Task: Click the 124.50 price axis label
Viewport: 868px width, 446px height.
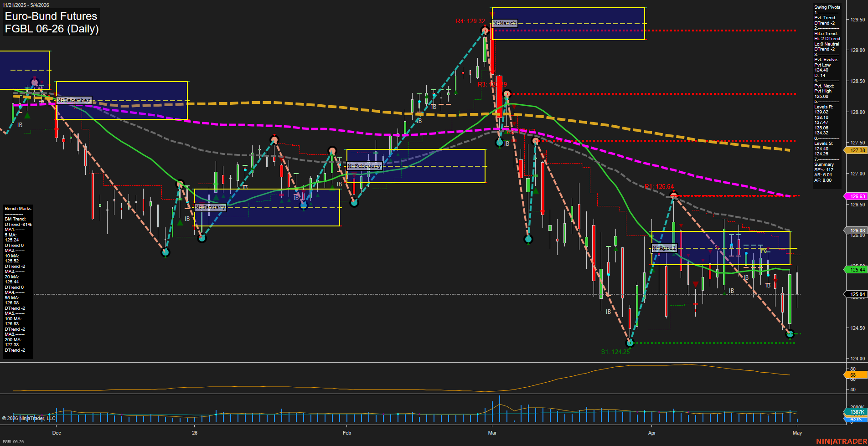Action: click(x=858, y=328)
